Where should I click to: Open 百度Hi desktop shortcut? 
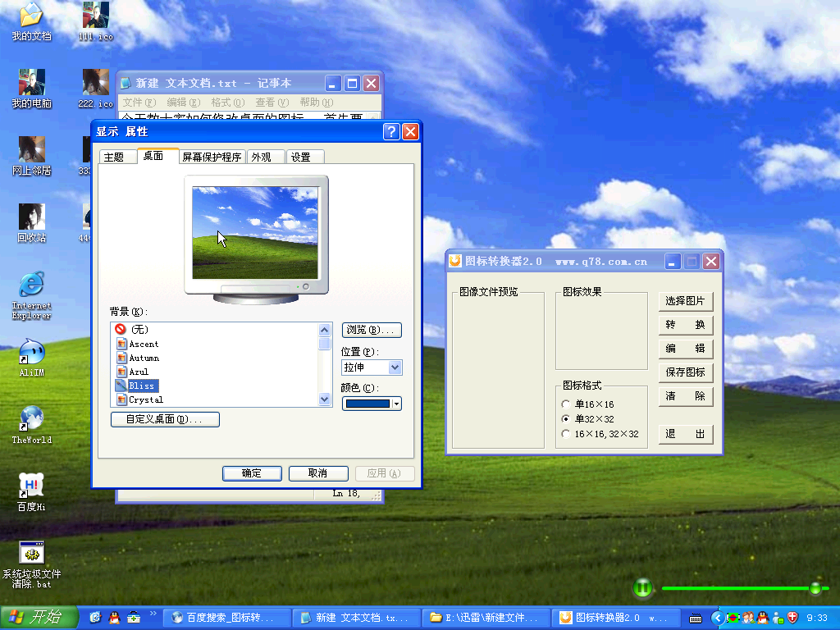(x=32, y=493)
